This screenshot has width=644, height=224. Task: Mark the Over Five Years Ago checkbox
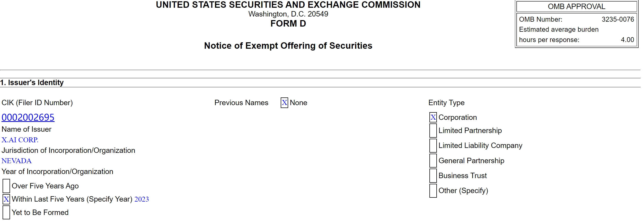[x=6, y=186]
